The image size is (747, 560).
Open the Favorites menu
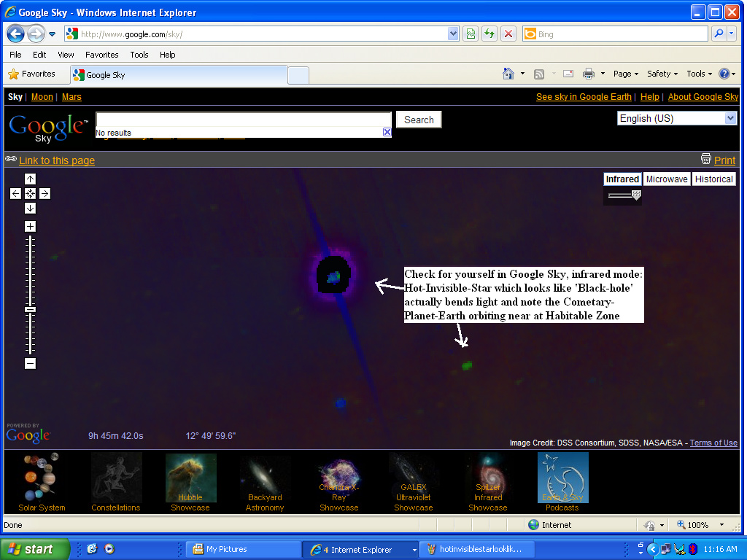tap(102, 55)
